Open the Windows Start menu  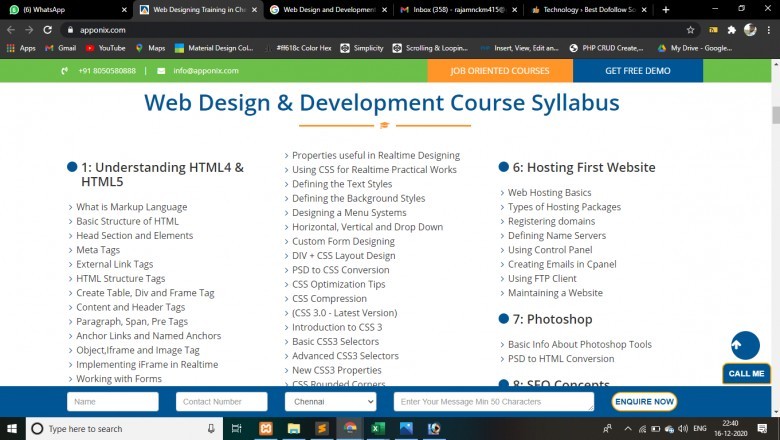pos(12,428)
